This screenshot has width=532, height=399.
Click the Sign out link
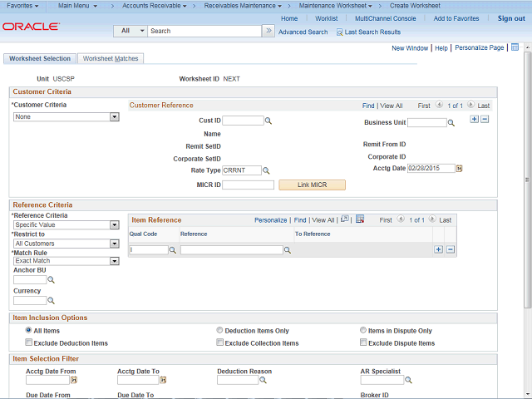(x=510, y=18)
